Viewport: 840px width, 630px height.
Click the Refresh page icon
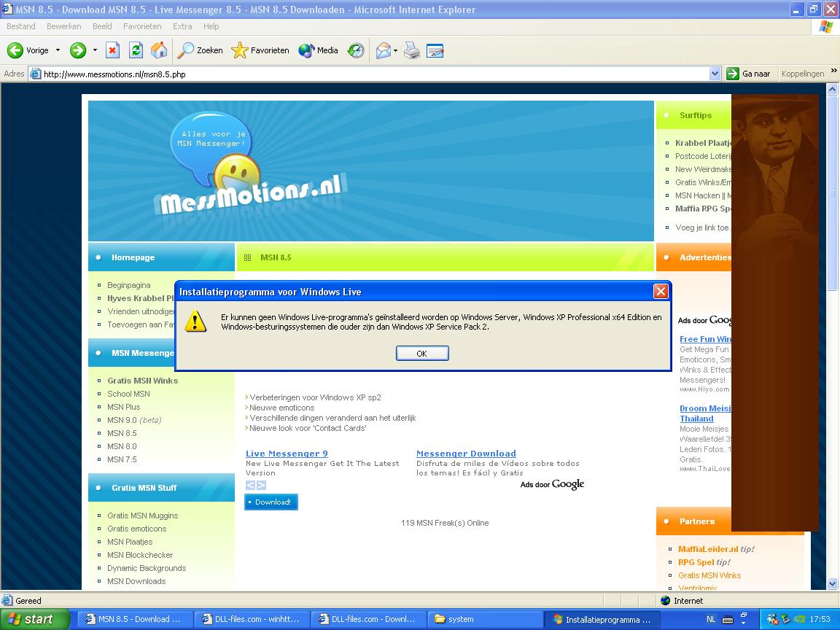[x=136, y=50]
